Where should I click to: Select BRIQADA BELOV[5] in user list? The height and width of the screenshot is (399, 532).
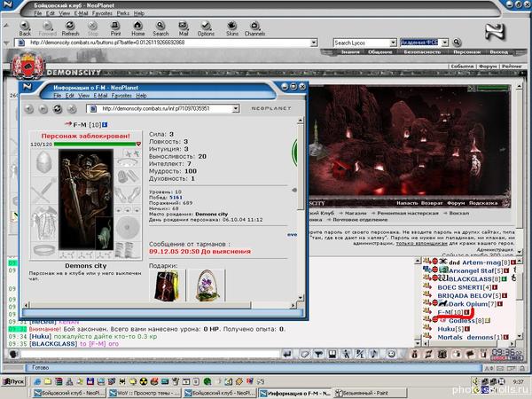coord(469,295)
